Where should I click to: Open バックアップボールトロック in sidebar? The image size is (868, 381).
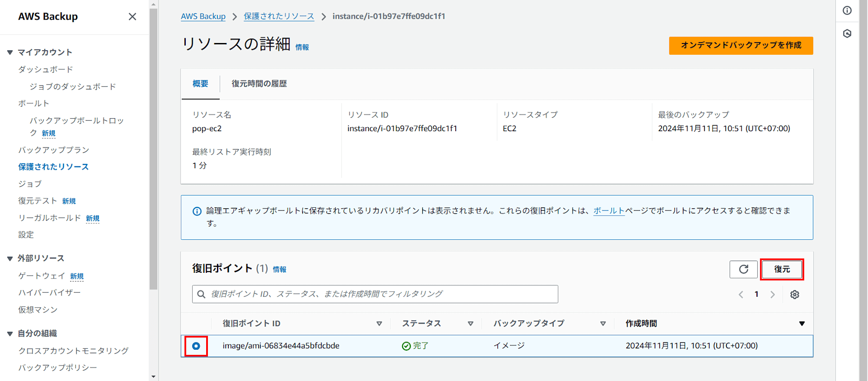76,126
